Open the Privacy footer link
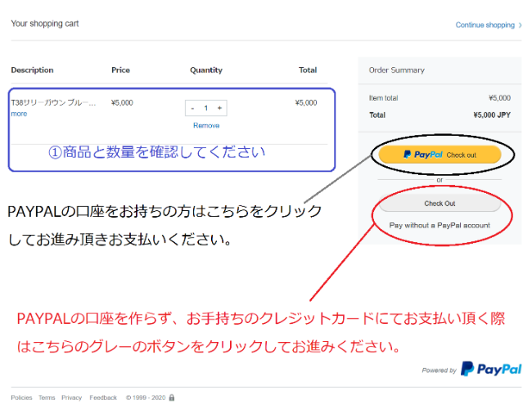The width and height of the screenshot is (532, 409). pos(71,398)
